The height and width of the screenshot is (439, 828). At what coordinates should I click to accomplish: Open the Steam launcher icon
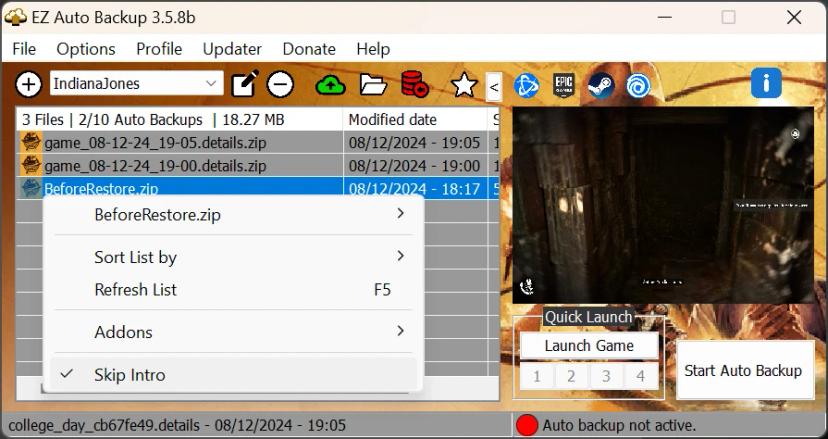(601, 85)
